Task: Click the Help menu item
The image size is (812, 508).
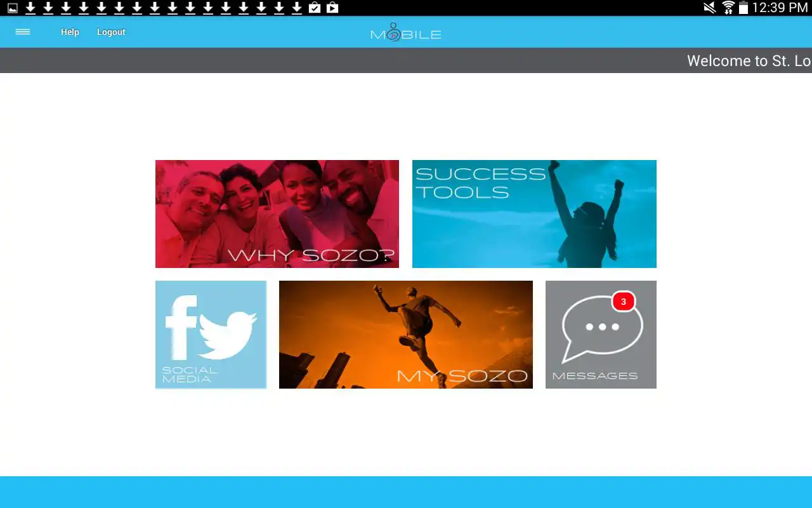Action: pos(70,32)
